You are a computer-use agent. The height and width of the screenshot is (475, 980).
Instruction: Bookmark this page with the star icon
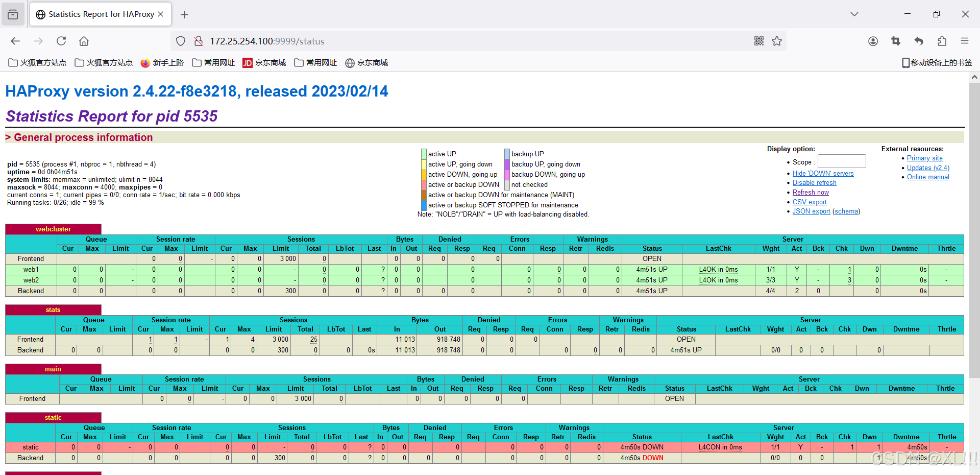pos(777,41)
